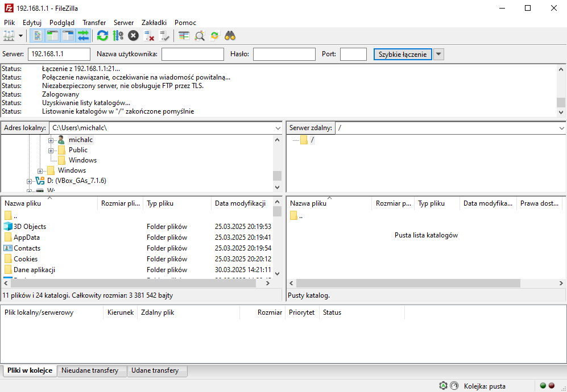
Task: Open the local address path dropdown
Action: click(278, 128)
